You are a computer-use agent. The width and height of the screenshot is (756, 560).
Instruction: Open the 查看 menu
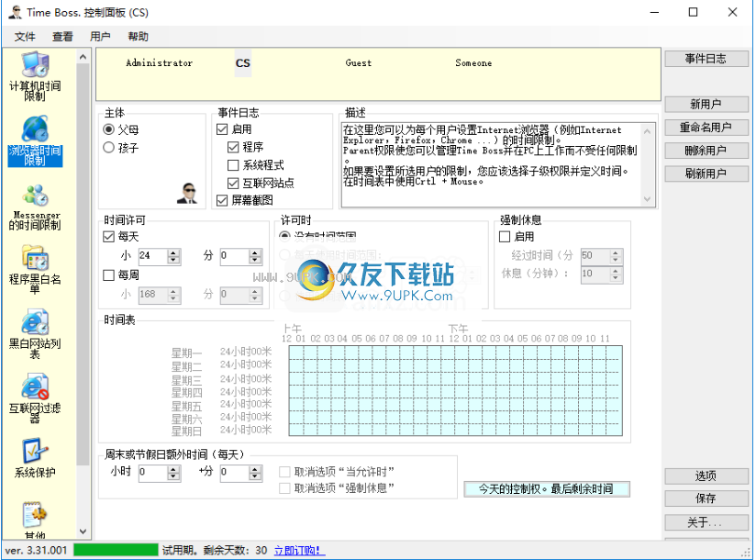click(x=62, y=37)
